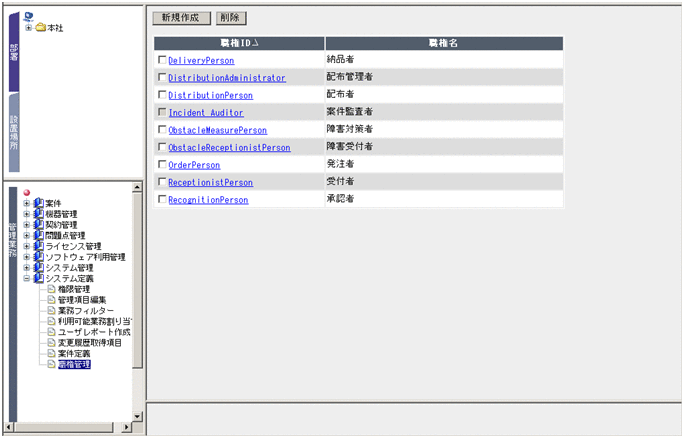Click the システム管理 book icon
The height and width of the screenshot is (440, 685).
coord(39,267)
